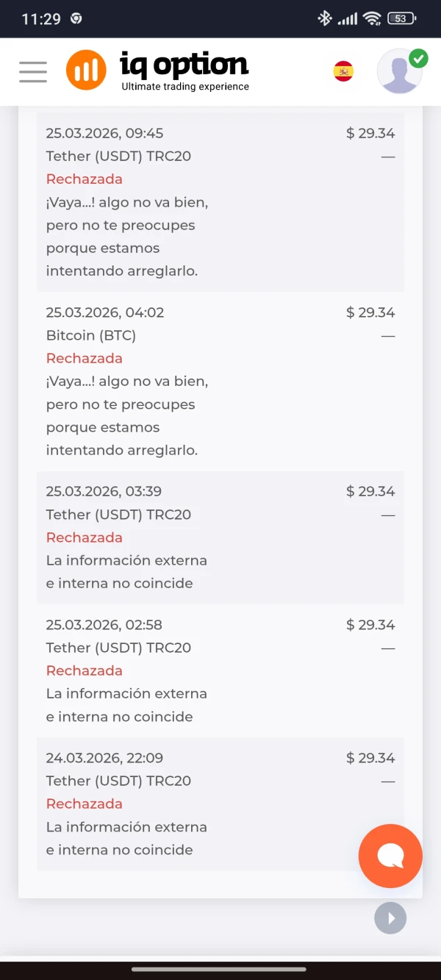Tap the Bluetooth icon in the status bar
Screen dimensions: 441x980
(x=326, y=18)
